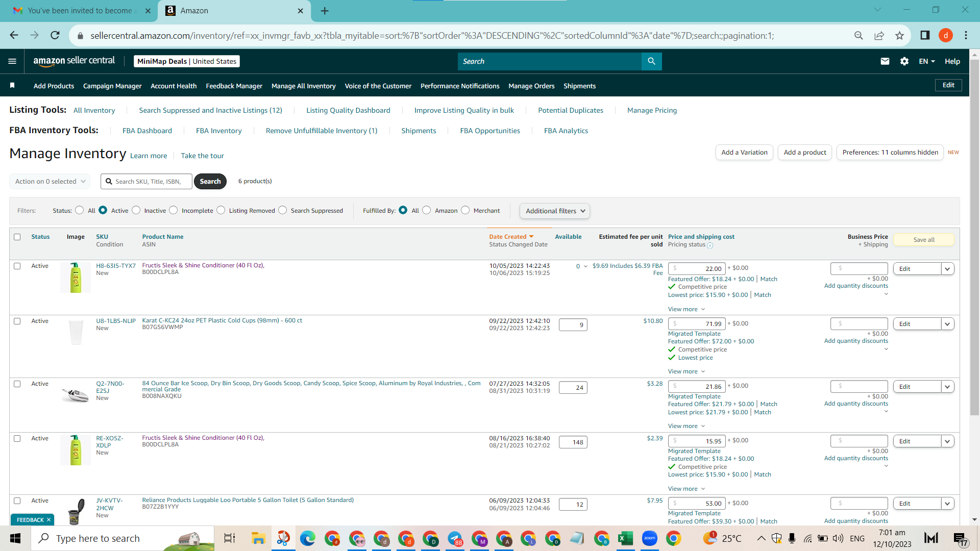The height and width of the screenshot is (551, 980).
Task: Select checkbox for Karat Plastic Cold Cups row
Action: coord(17,321)
